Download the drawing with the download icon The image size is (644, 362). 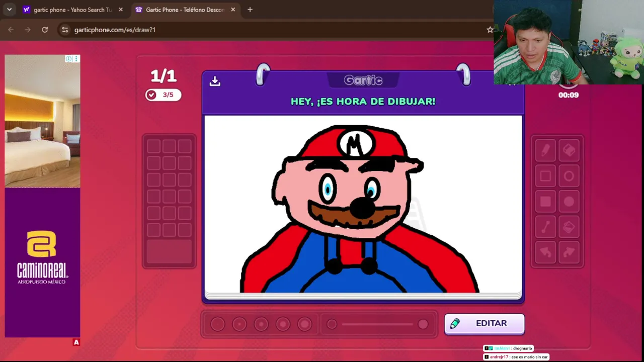click(215, 81)
